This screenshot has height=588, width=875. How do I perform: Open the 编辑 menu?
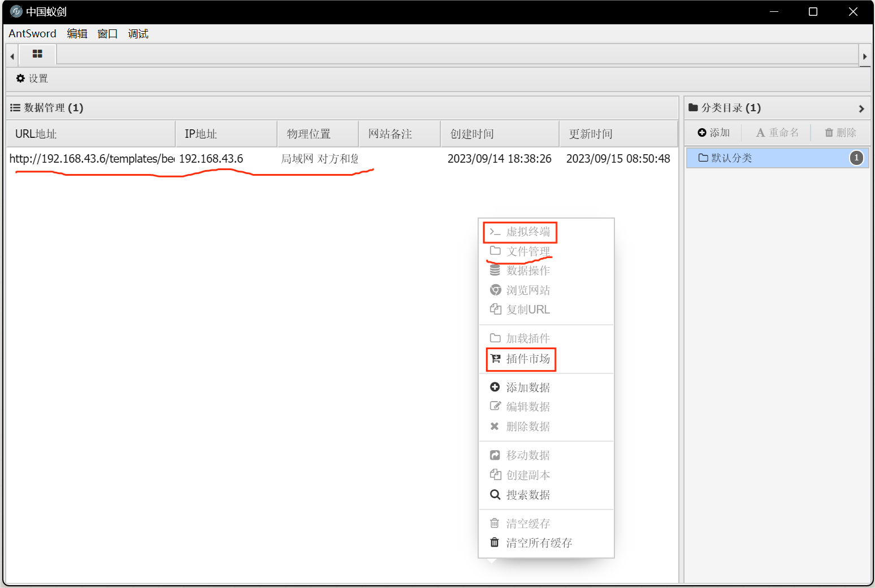[77, 33]
